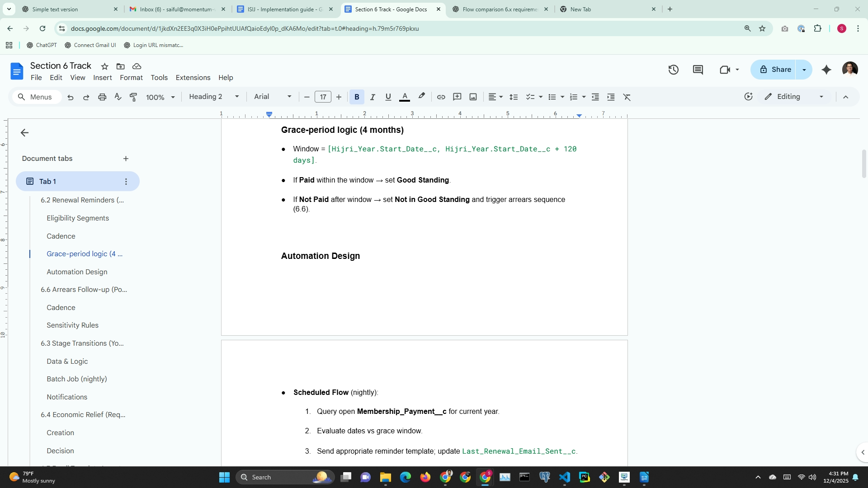Viewport: 868px width, 488px height.
Task: Open the Heading 2 style dropdown
Action: point(213,97)
